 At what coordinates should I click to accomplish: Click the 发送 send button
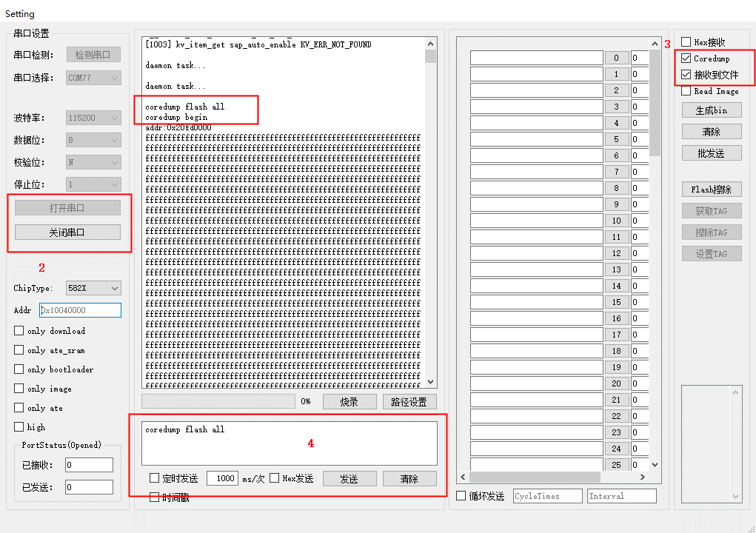[349, 478]
